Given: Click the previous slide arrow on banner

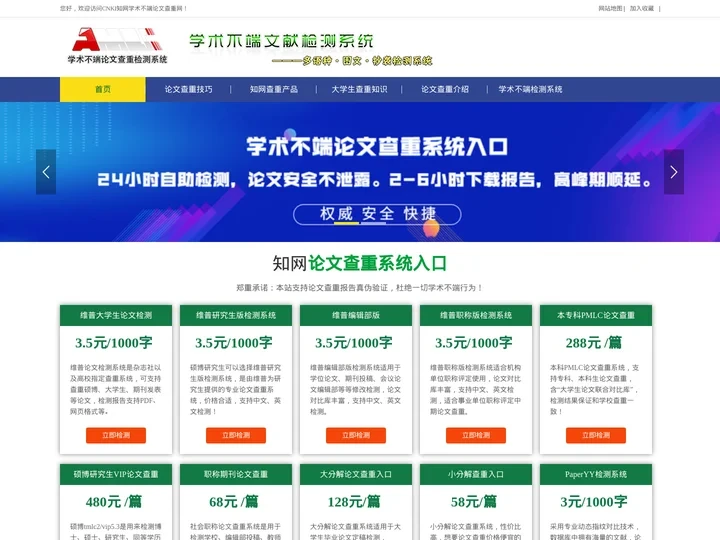Looking at the screenshot, I should (46, 172).
